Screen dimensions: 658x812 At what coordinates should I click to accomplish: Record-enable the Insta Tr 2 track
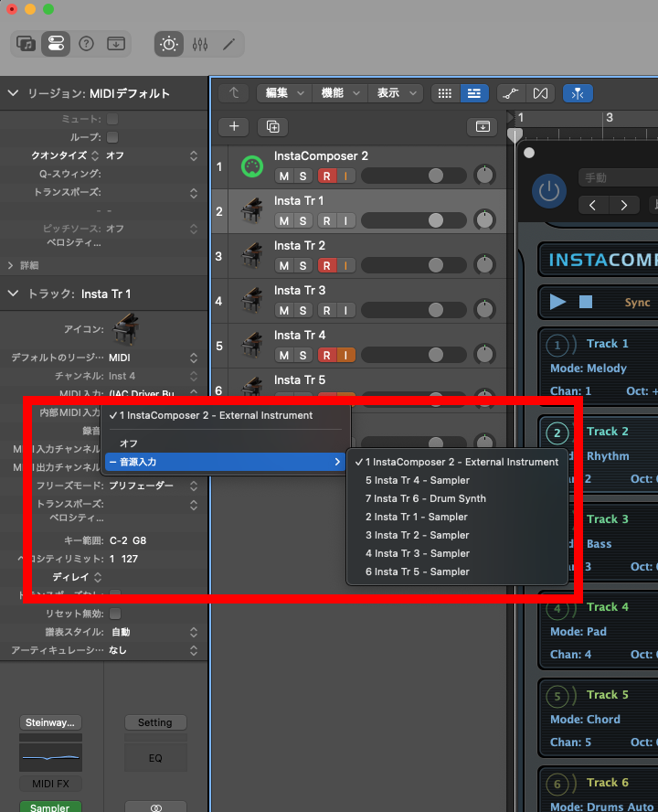pos(326,266)
